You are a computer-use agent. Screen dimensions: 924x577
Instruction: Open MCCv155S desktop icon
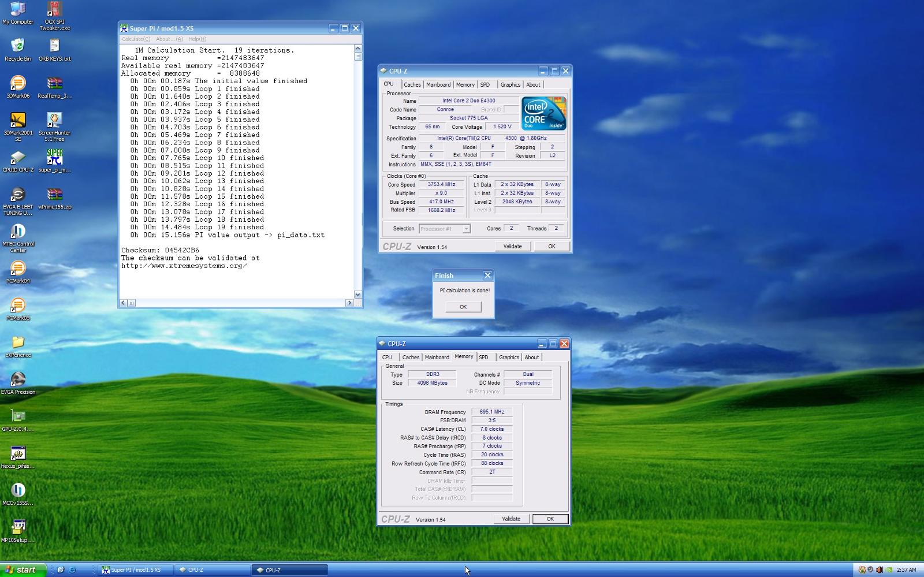18,494
